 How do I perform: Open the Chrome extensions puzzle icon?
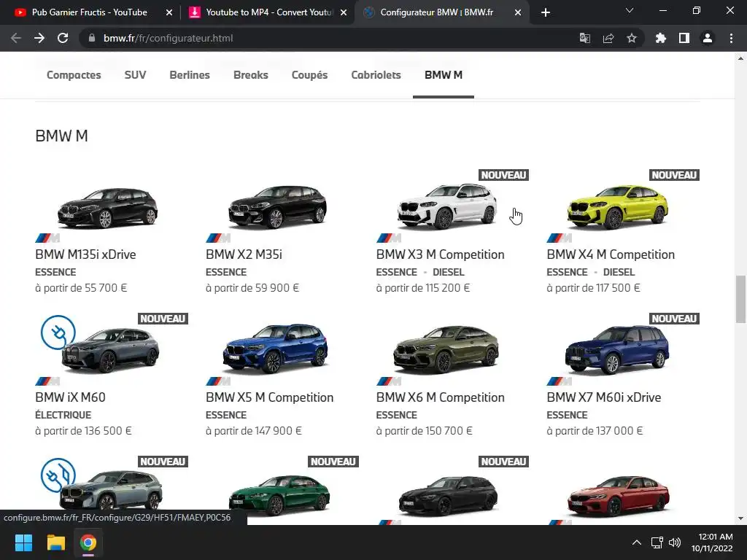[x=660, y=38]
